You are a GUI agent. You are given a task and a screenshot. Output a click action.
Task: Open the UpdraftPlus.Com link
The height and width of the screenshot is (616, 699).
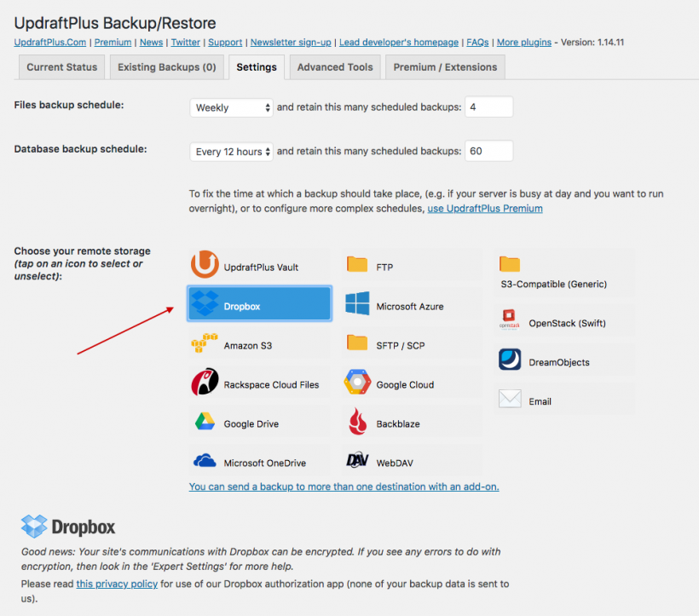[x=50, y=43]
